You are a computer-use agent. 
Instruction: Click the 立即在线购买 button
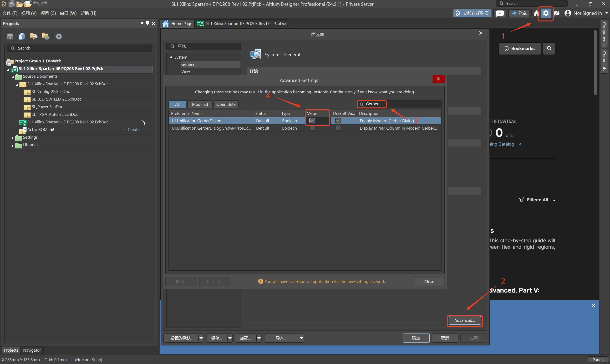[472, 13]
